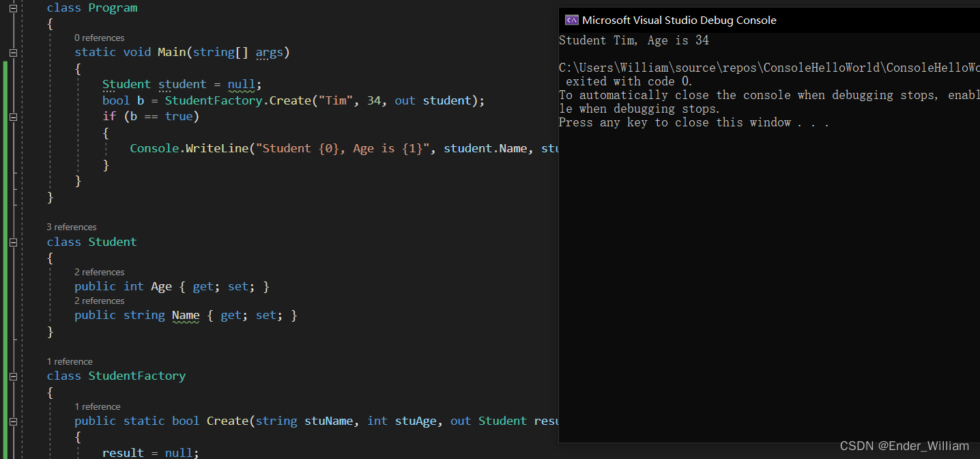Open "1 reference" CodeLens above class StudentFactory

(x=70, y=361)
